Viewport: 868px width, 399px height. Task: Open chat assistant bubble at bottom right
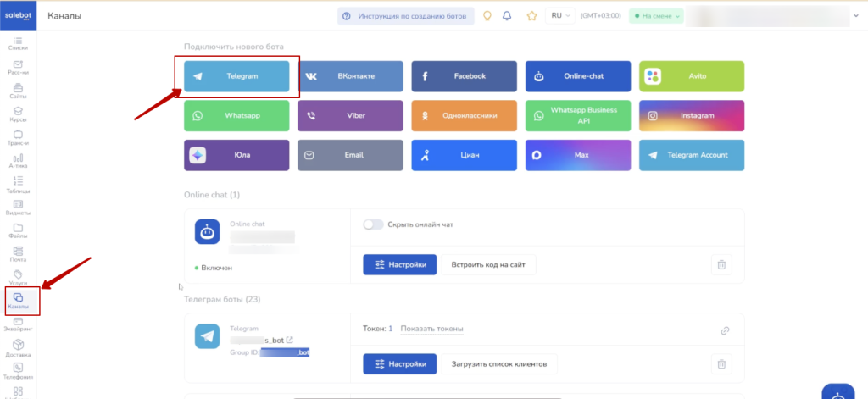point(838,392)
